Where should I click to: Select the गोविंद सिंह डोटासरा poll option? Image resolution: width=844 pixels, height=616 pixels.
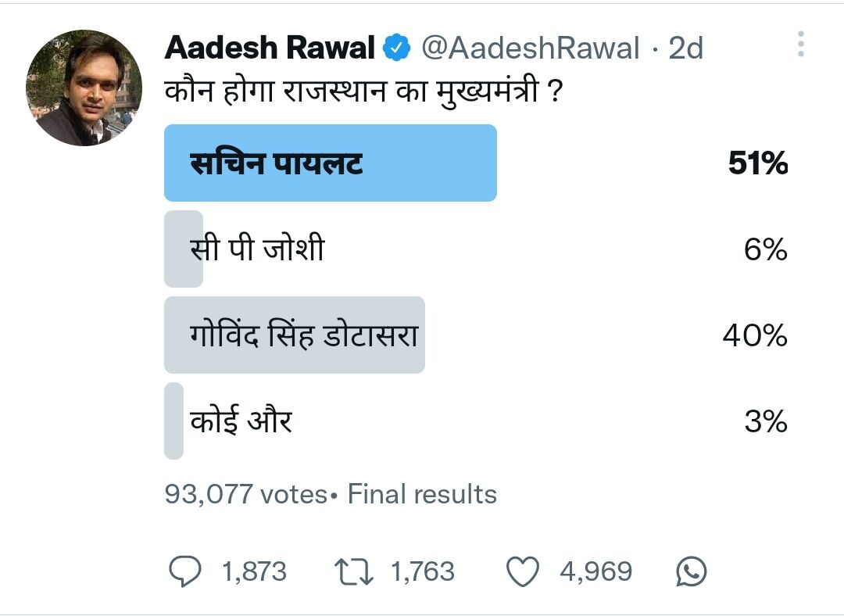point(304,335)
